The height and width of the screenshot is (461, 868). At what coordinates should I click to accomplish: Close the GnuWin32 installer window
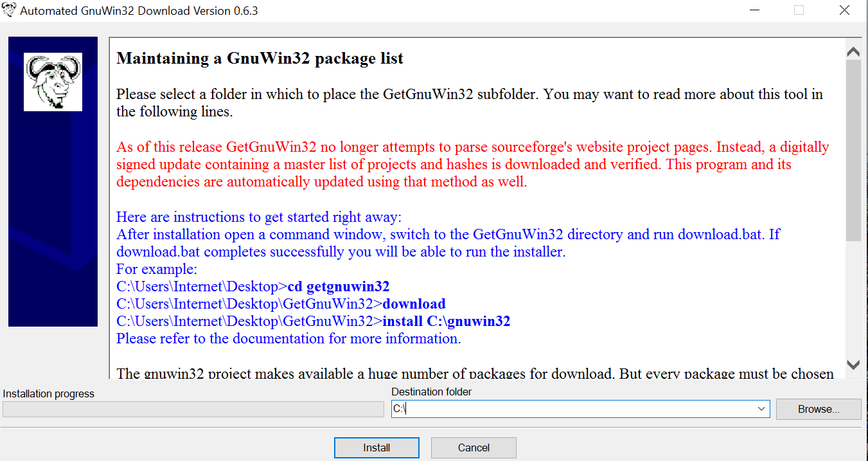pyautogui.click(x=845, y=11)
